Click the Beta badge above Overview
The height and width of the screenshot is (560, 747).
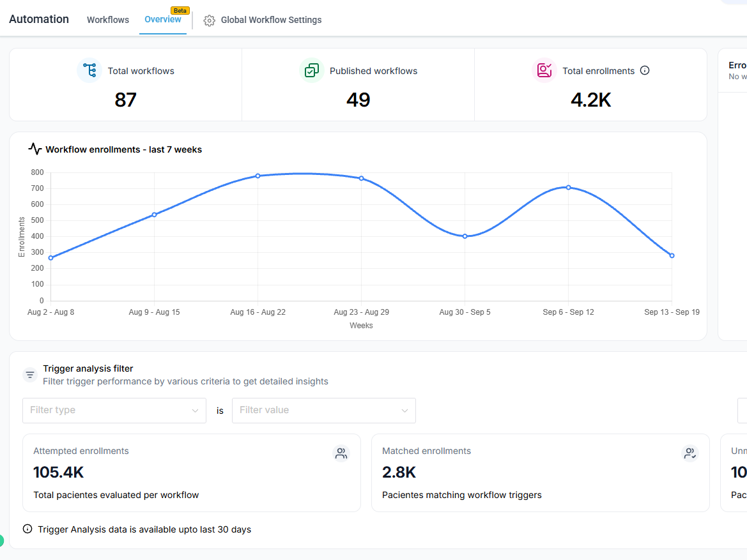coord(180,10)
